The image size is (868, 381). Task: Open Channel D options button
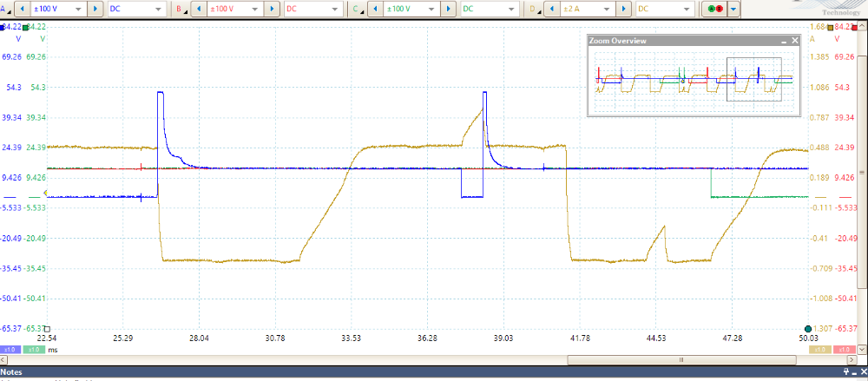pos(533,9)
